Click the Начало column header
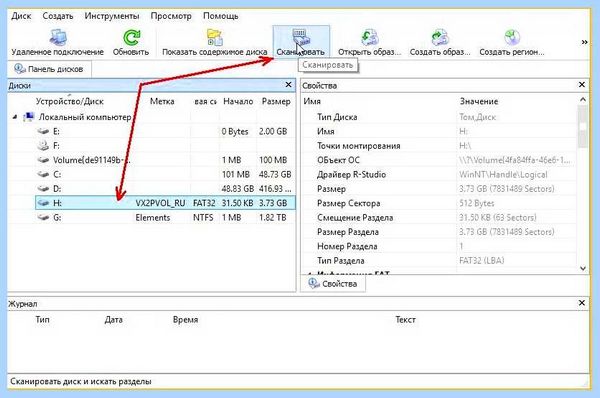The width and height of the screenshot is (600, 398). point(238,102)
